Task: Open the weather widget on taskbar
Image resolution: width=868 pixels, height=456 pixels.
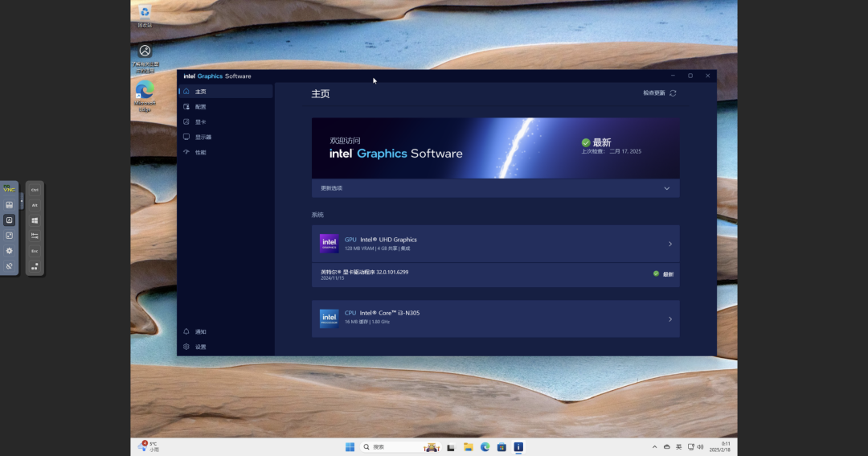Action: click(149, 446)
